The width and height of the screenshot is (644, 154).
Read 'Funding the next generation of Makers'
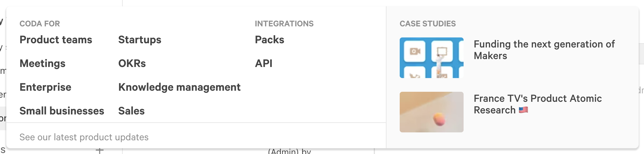(x=544, y=50)
